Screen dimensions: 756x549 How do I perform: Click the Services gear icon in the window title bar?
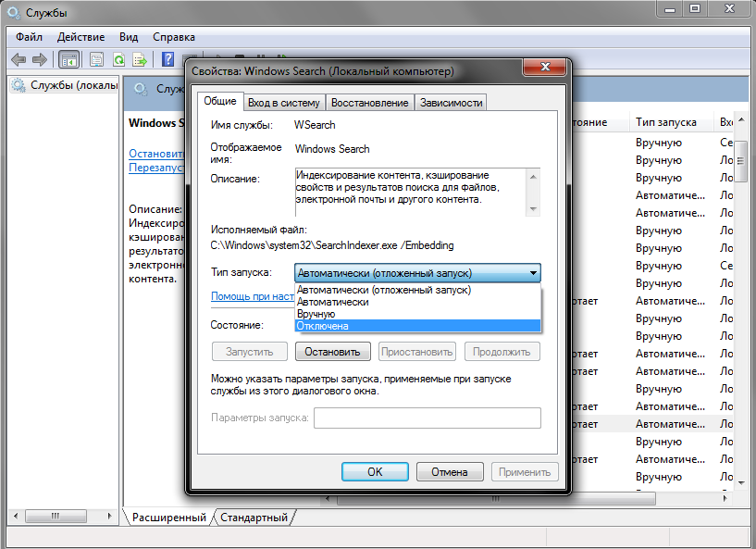[14, 13]
